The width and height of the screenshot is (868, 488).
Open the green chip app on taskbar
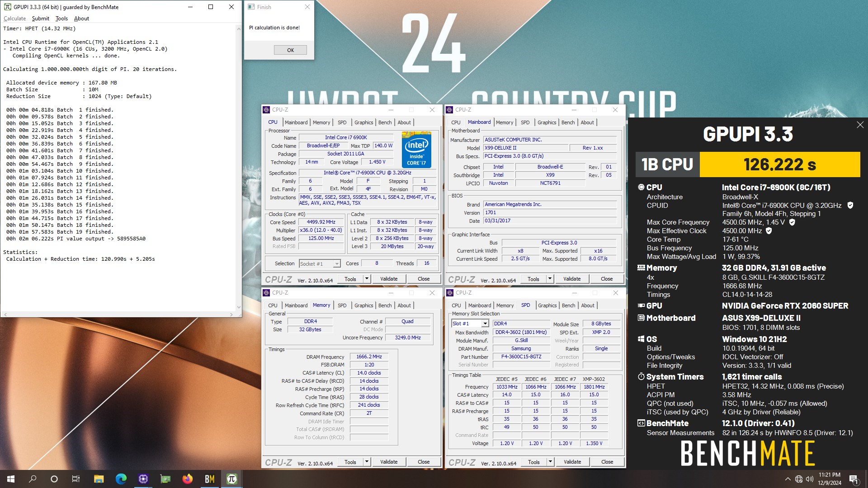pyautogui.click(x=165, y=479)
